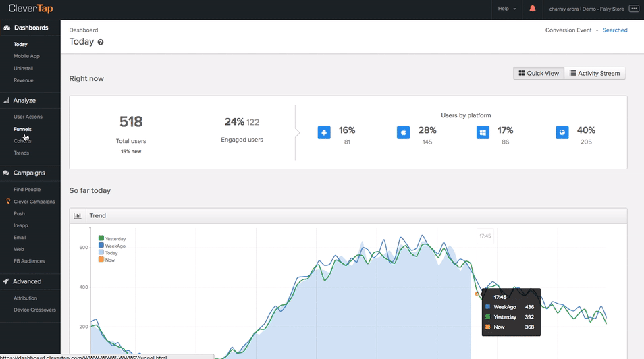The image size is (644, 359).
Task: Open Clever Campaigns
Action: point(34,202)
